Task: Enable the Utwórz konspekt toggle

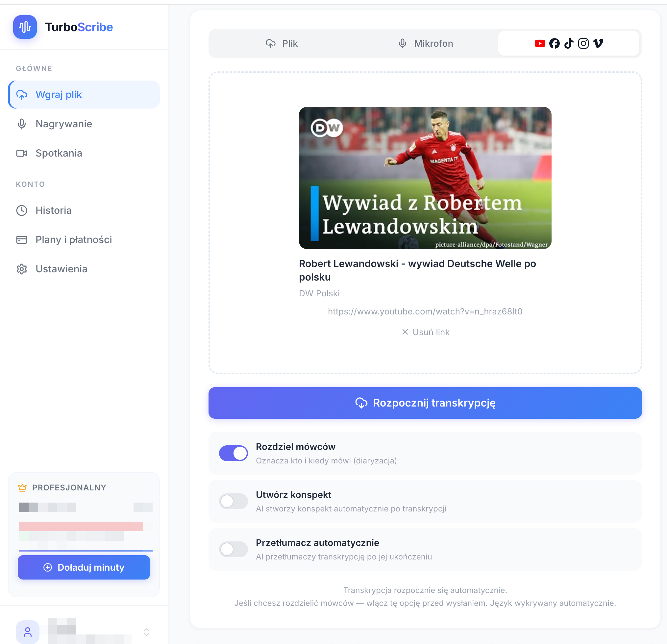Action: (234, 501)
